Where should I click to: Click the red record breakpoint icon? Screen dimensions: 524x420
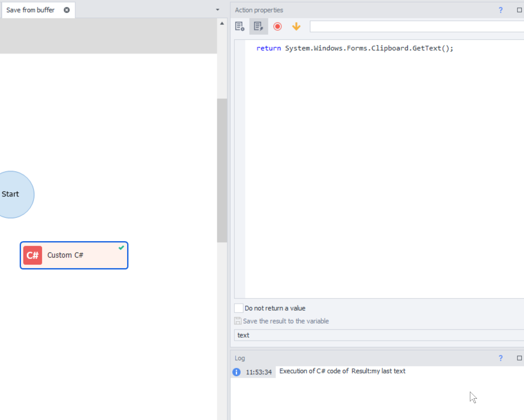pyautogui.click(x=277, y=26)
